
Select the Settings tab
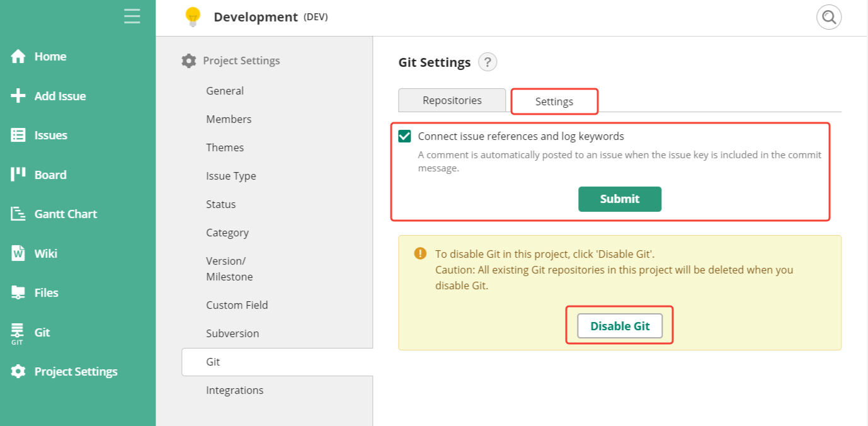554,101
